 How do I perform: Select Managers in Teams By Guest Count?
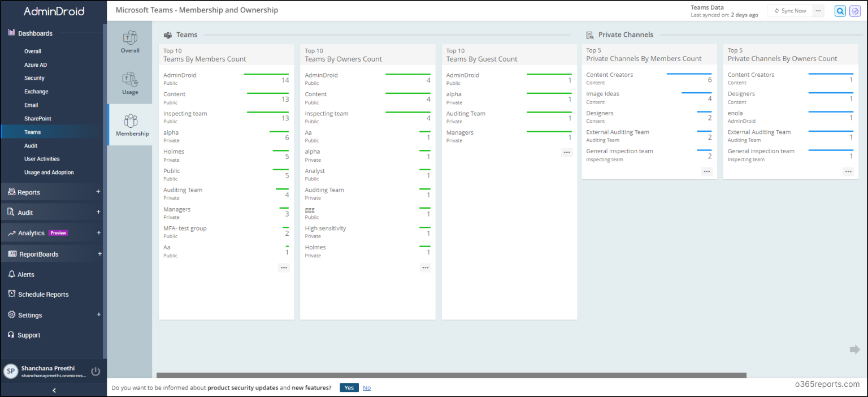[509, 136]
